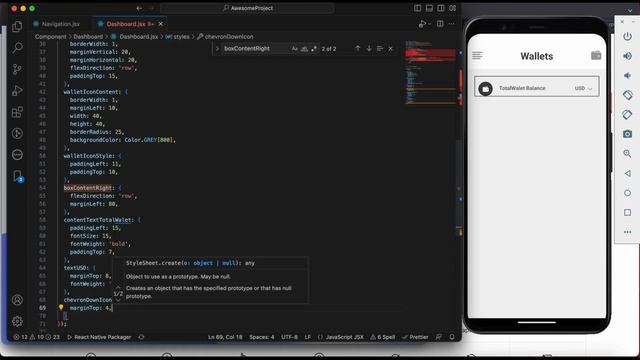640x360 pixels.
Task: Close the Dashboard.jsx tab
Action: click(161, 24)
